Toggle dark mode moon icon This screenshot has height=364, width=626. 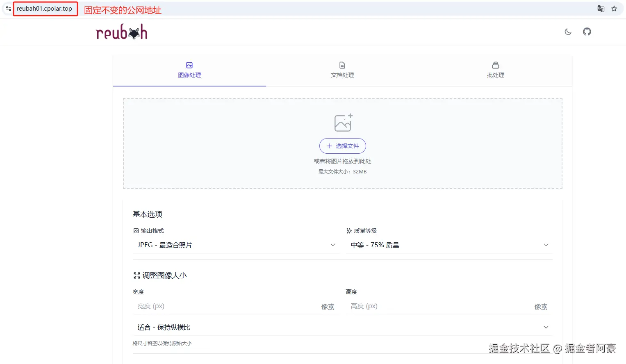(x=568, y=32)
